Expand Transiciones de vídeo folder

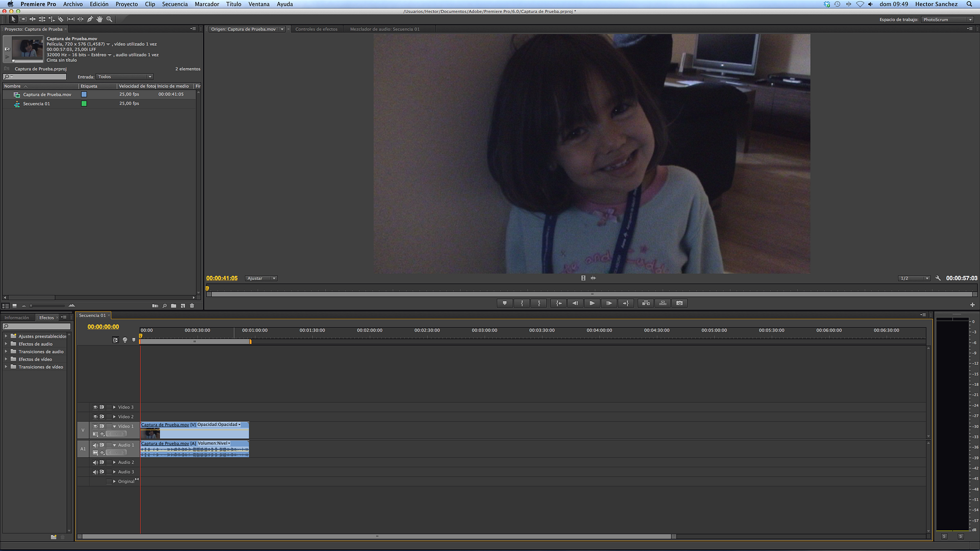6,367
